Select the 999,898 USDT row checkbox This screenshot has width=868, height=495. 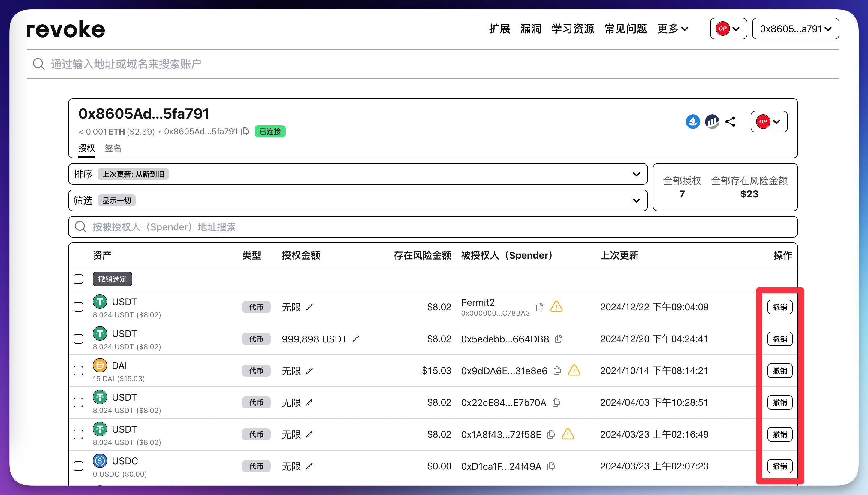(x=78, y=339)
